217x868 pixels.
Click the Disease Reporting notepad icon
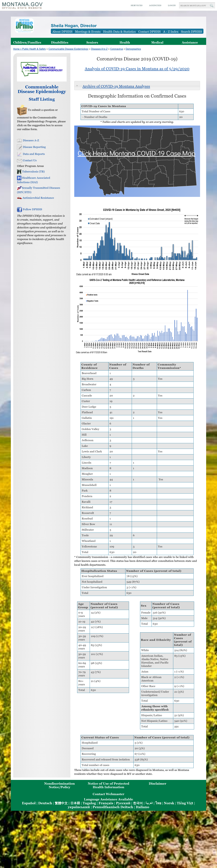pos(19,147)
